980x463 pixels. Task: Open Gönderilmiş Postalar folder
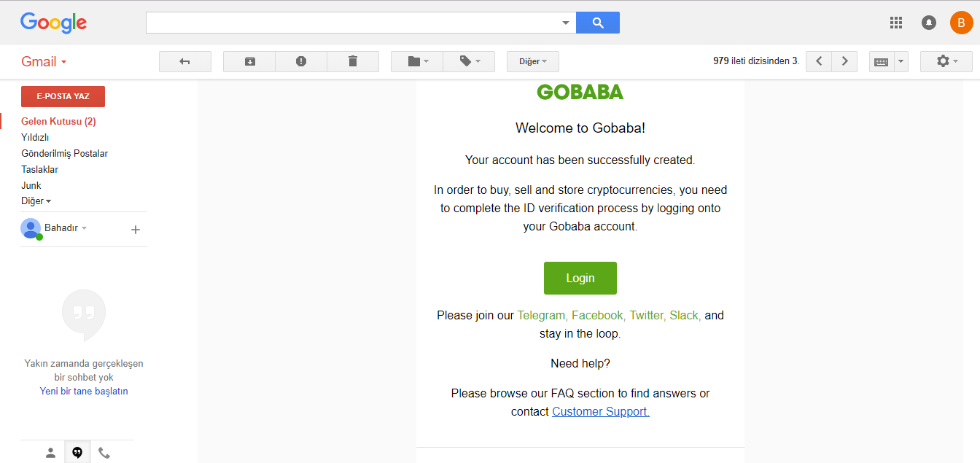click(64, 154)
